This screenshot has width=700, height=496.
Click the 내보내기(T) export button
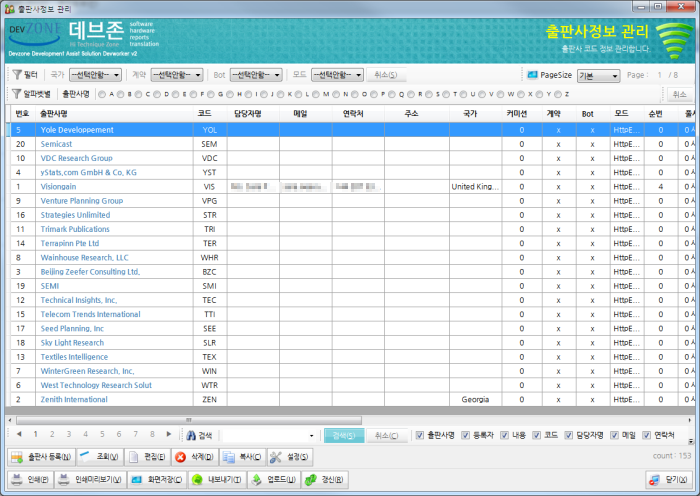217,479
